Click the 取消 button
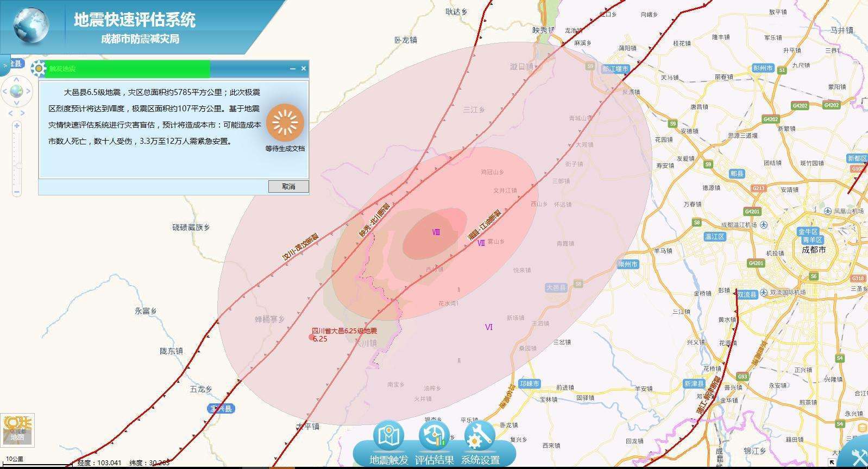The width and height of the screenshot is (868, 469). pos(288,186)
